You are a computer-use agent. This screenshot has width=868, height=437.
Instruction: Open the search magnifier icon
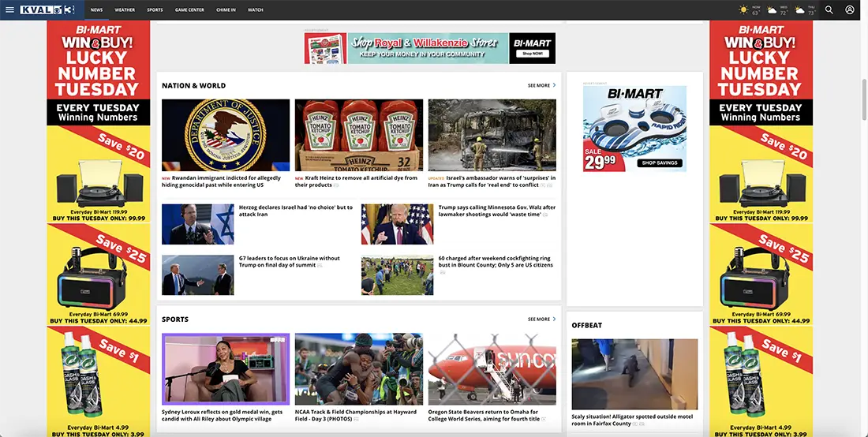(829, 9)
